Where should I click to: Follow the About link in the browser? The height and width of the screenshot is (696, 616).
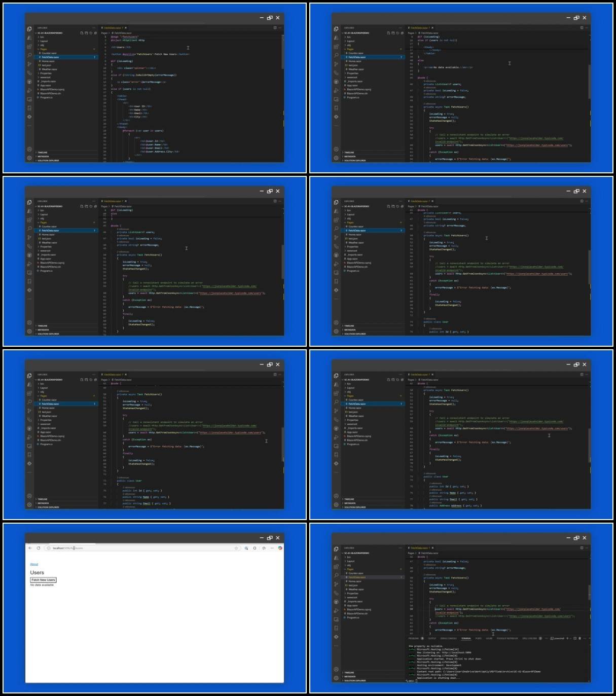34,564
